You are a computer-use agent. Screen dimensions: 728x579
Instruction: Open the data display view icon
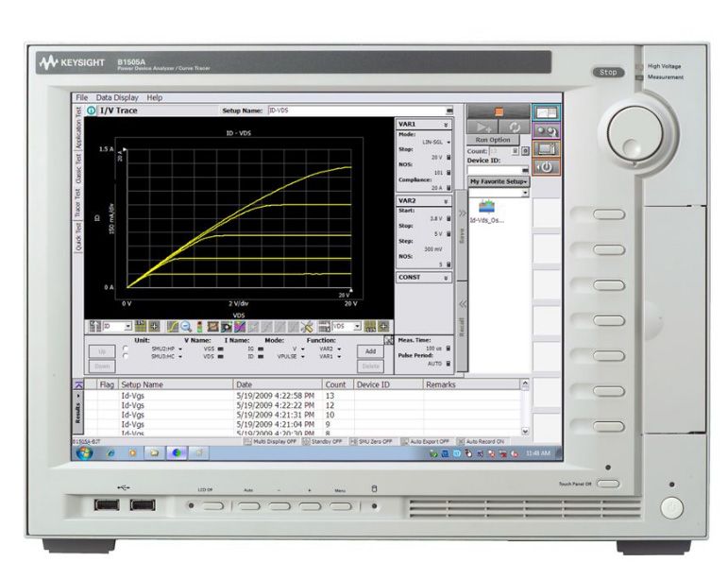[546, 112]
